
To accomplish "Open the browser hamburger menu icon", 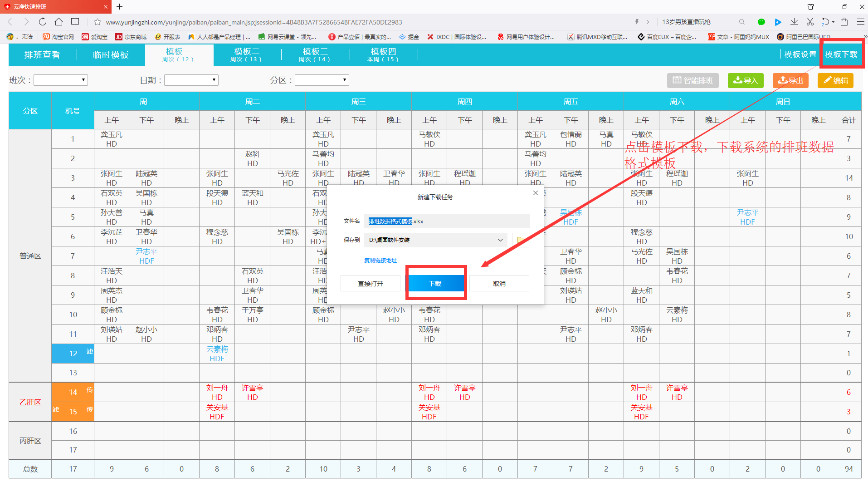I will pyautogui.click(x=860, y=22).
